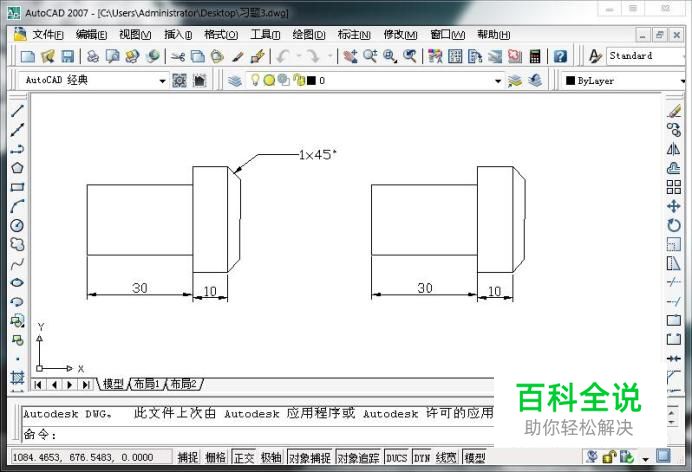Screen dimensions: 692x472
Task: Click the 命令 command line input
Action: coord(258,435)
